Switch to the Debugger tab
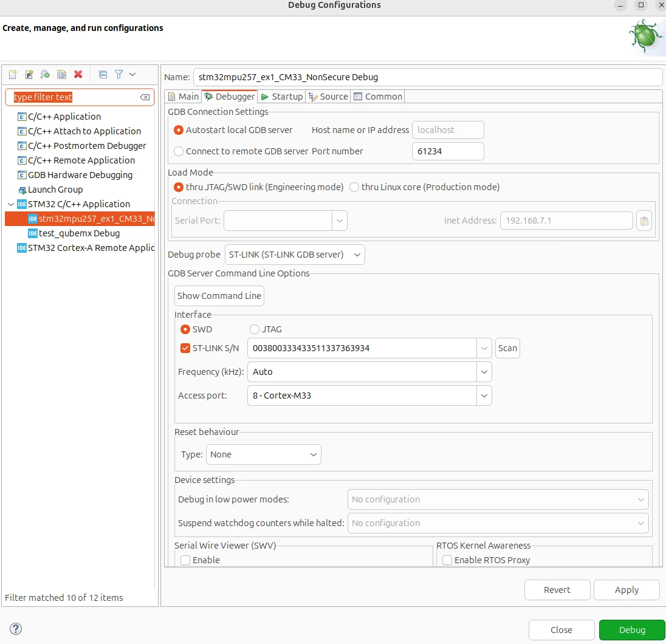The width and height of the screenshot is (666, 644). 229,97
